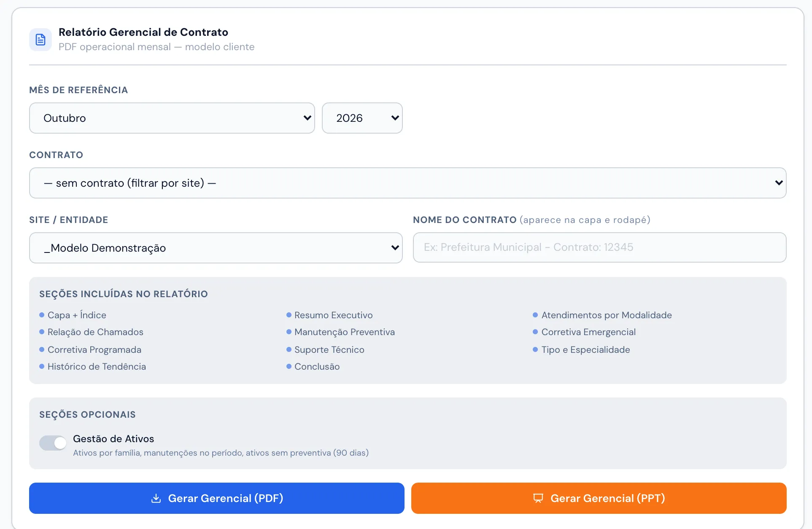Open the Outubro month dropdown
Screen dimensions: 812x529
coord(172,118)
